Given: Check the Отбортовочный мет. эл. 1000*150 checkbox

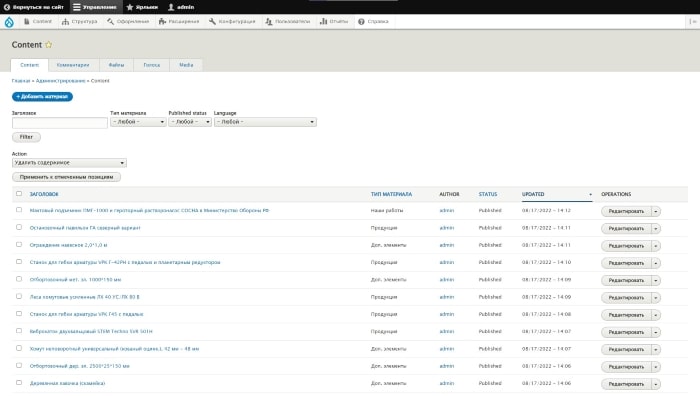Looking at the screenshot, I should (19, 279).
